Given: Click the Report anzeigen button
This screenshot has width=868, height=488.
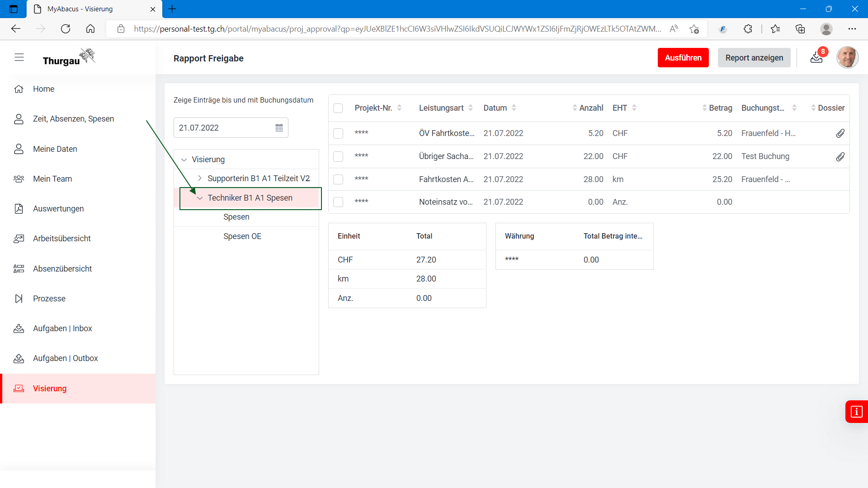Looking at the screenshot, I should tap(754, 58).
